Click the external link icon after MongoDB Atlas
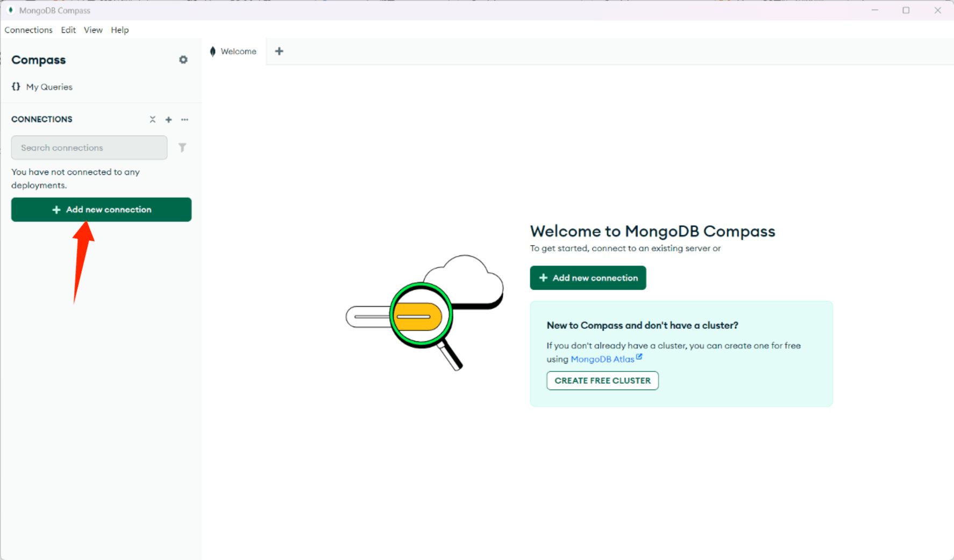The image size is (954, 560). [639, 357]
